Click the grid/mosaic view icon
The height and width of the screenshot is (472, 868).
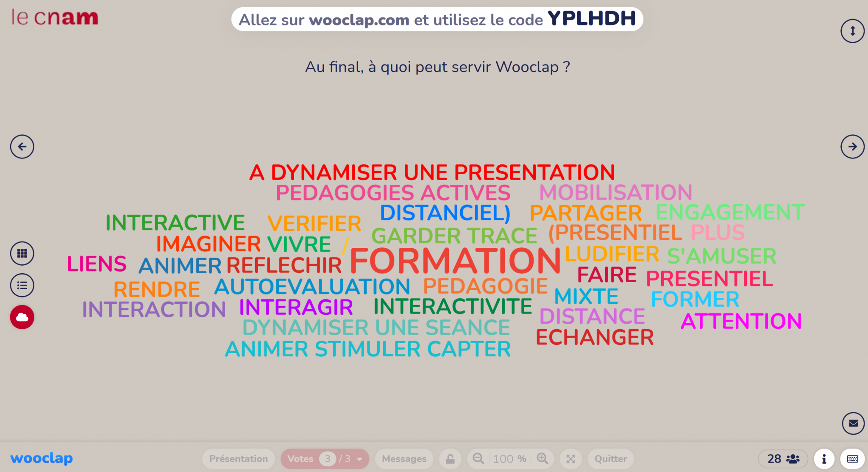pyautogui.click(x=22, y=253)
